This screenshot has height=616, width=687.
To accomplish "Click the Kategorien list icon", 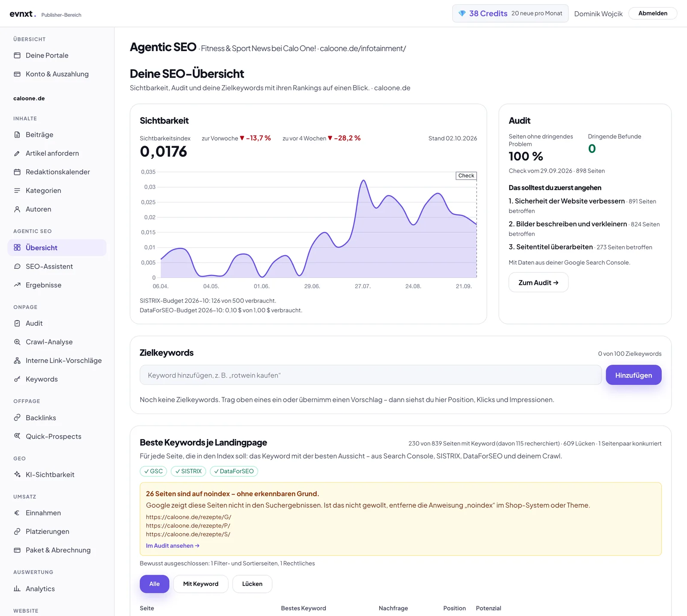I will pyautogui.click(x=17, y=190).
